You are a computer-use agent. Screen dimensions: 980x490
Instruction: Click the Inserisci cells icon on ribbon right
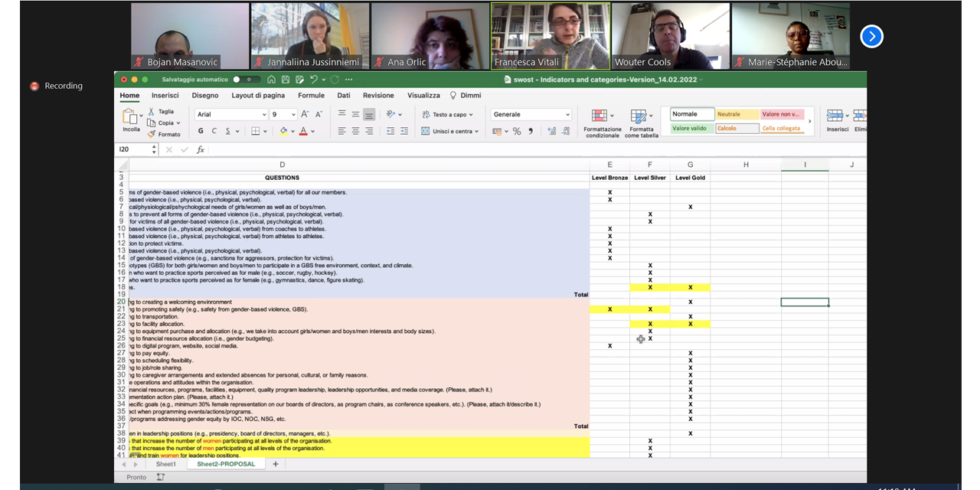click(x=835, y=116)
